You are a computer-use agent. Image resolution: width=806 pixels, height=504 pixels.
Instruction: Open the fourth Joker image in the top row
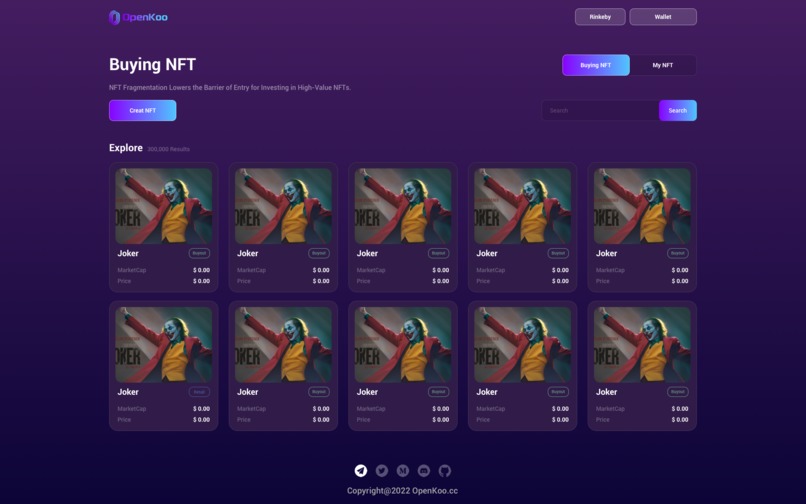(x=522, y=206)
